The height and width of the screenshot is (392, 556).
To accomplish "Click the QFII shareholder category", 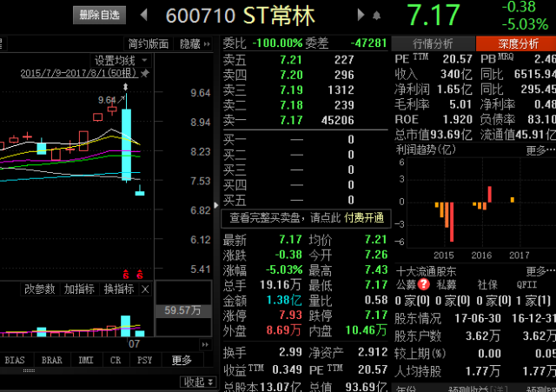I will point(526,284).
